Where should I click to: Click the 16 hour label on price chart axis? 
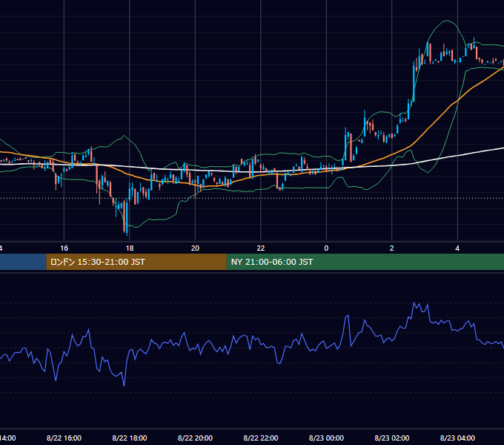click(64, 248)
